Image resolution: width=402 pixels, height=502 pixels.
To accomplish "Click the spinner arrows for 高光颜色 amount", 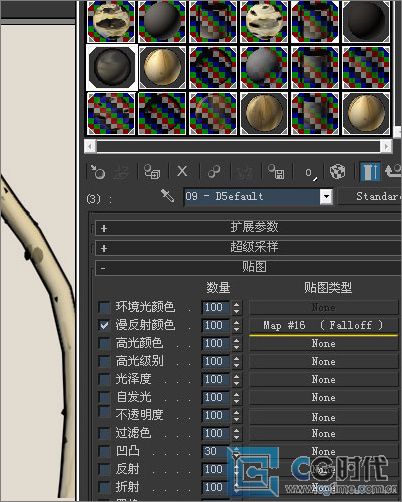I will 236,343.
